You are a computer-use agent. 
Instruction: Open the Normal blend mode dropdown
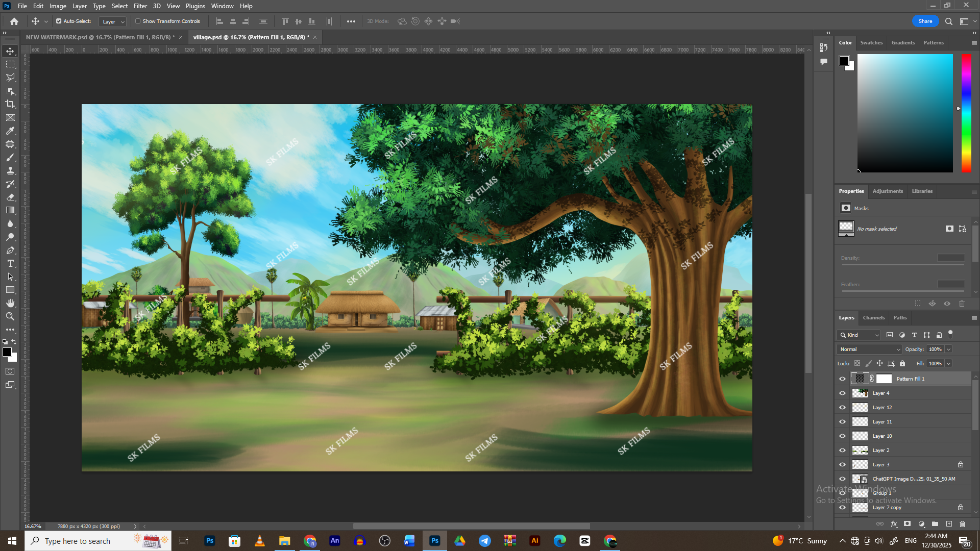click(x=869, y=349)
